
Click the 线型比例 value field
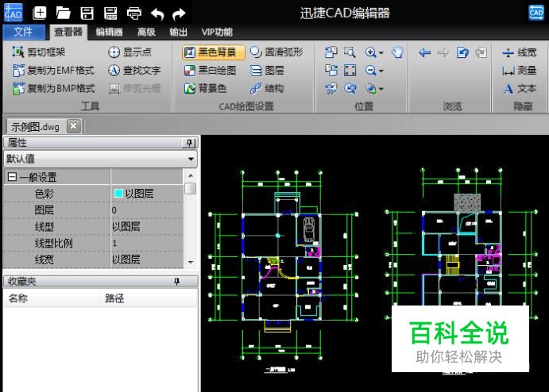[x=147, y=243]
